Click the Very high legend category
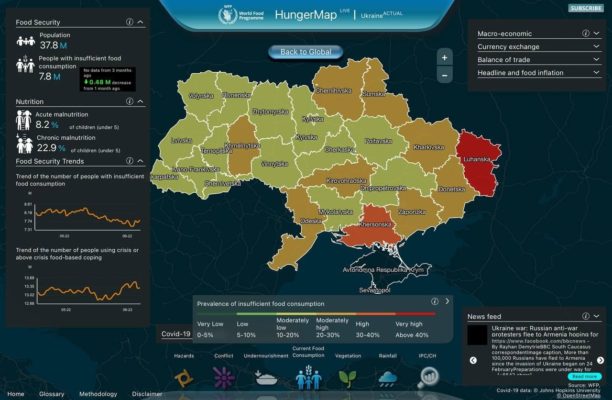 [x=412, y=329]
